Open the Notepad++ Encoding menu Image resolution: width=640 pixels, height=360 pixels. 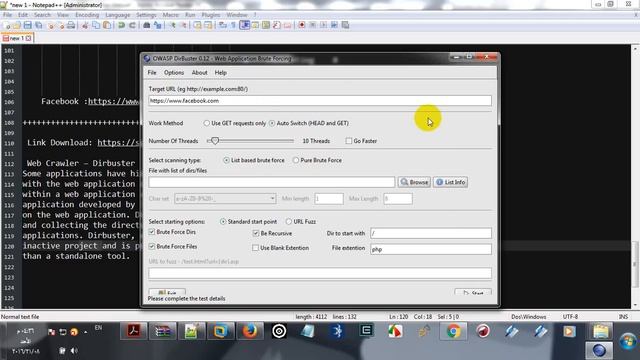[x=87, y=15]
